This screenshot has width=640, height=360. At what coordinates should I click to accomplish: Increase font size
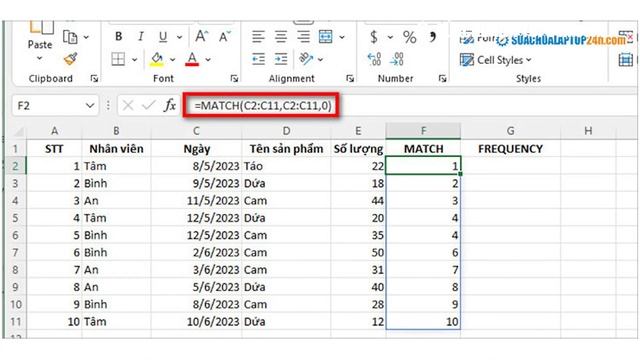(202, 37)
